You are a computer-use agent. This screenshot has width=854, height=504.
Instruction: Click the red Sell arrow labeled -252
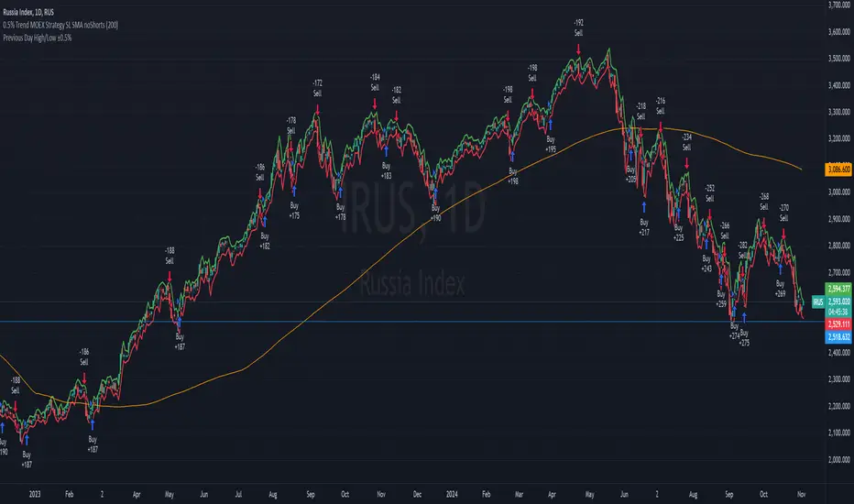(x=709, y=214)
